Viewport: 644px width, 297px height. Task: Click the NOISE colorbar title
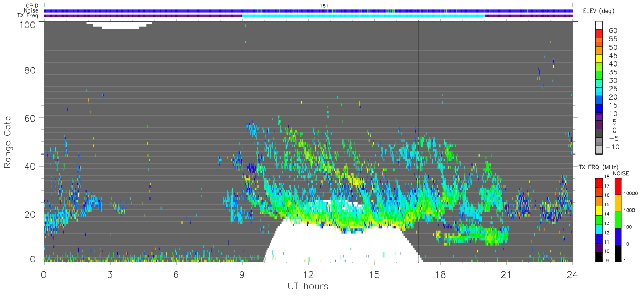pyautogui.click(x=621, y=173)
